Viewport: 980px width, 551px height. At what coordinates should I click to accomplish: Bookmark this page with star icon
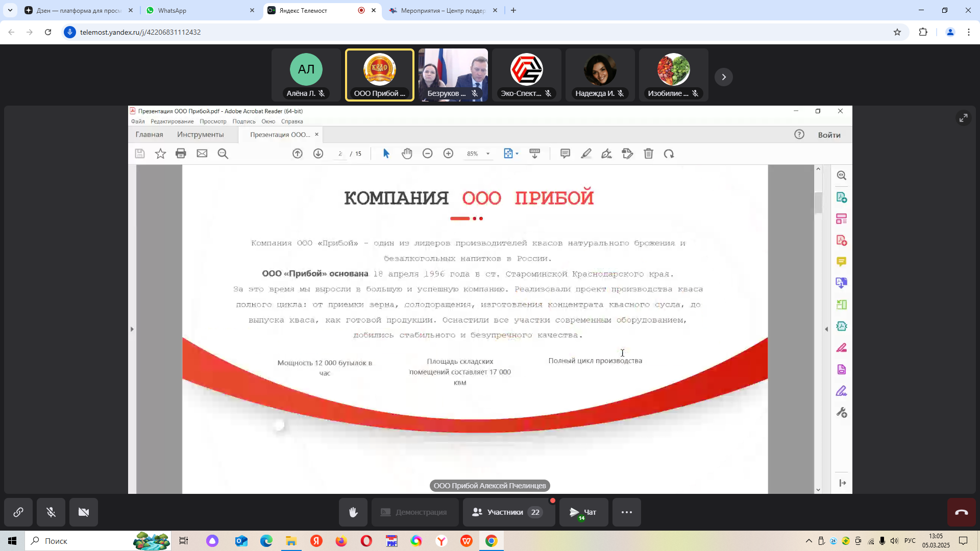point(897,32)
